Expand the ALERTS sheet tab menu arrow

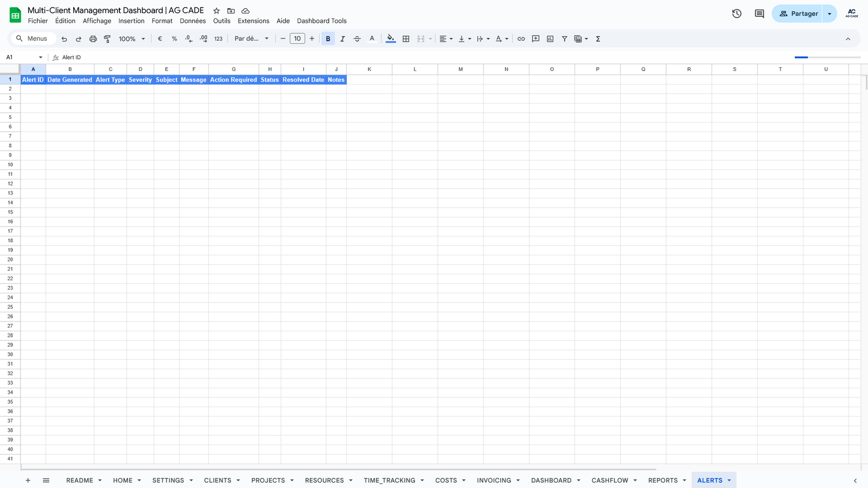pos(729,480)
